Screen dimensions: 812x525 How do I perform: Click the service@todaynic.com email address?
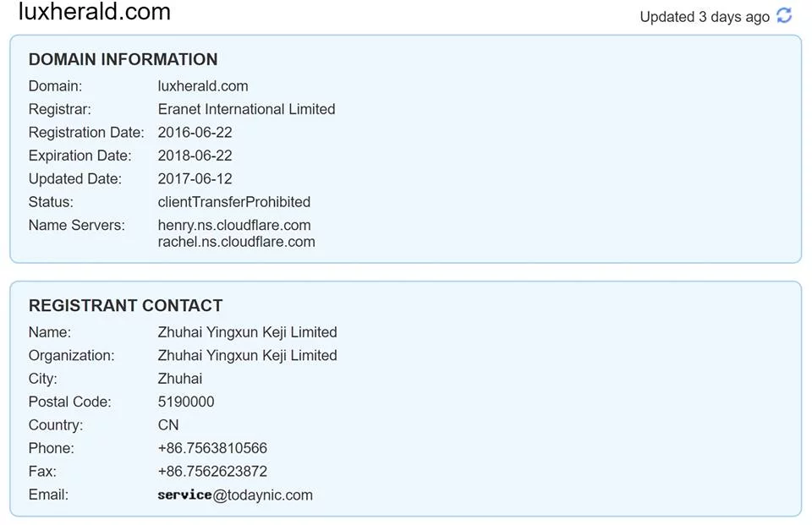235,495
